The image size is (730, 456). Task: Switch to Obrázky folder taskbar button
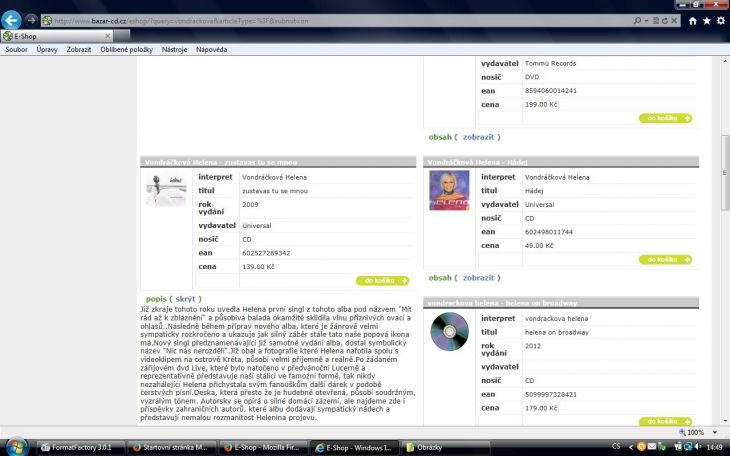coord(446,447)
